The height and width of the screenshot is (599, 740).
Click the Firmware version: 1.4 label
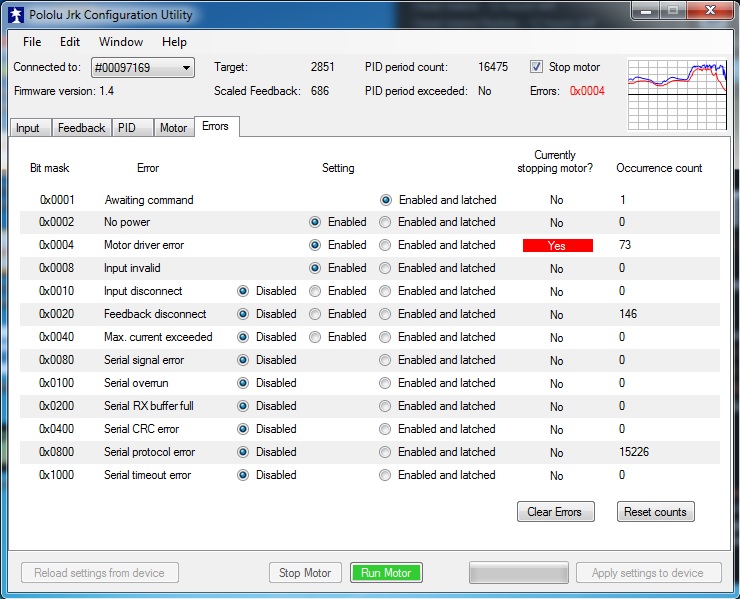click(64, 91)
